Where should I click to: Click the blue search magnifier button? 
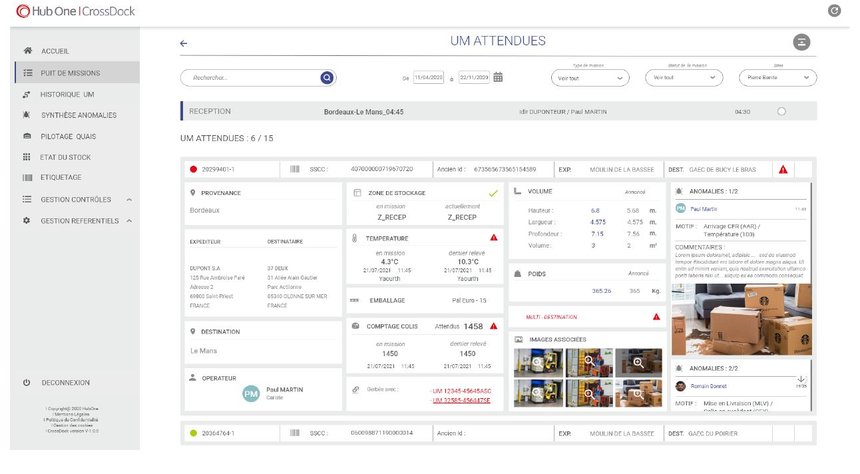[327, 78]
